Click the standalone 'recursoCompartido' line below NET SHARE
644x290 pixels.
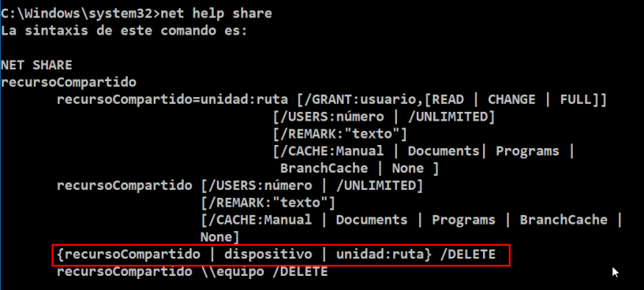point(69,83)
